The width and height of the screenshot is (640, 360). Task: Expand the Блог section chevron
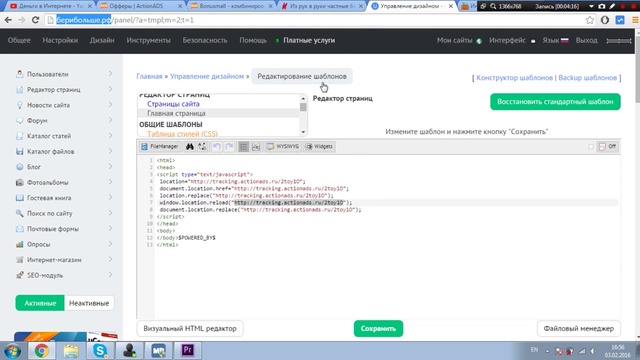pos(110,167)
